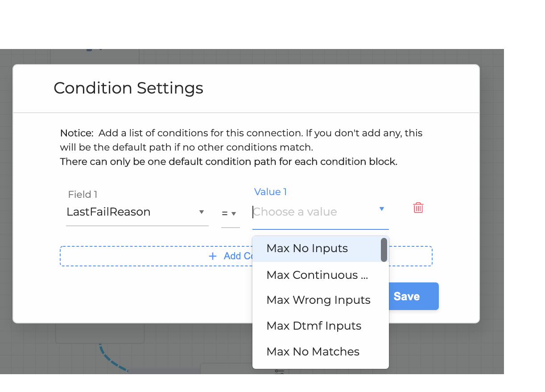The height and width of the screenshot is (392, 545).
Task: Expand the Value 1 blue dropdown arrow
Action: pos(381,209)
